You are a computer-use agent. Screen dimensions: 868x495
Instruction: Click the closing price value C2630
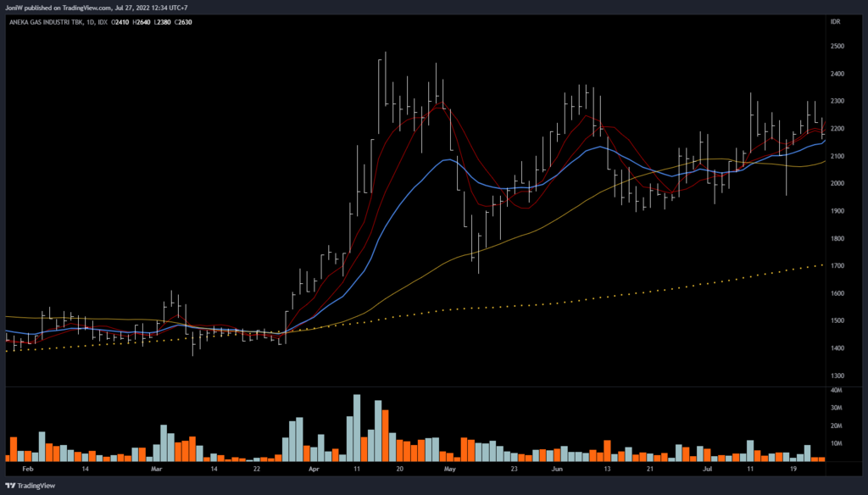[x=182, y=21]
